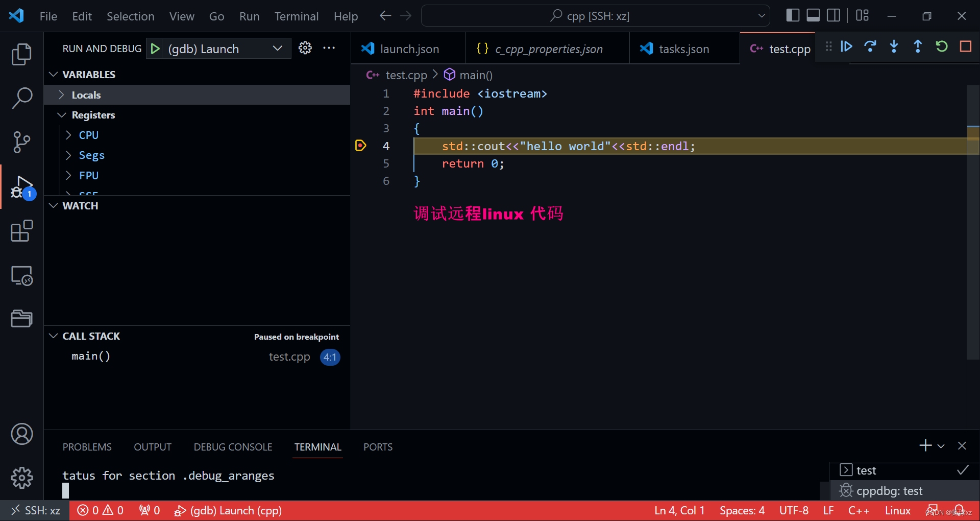
Task: Switch to the PROBLEMS panel tab
Action: pos(87,447)
